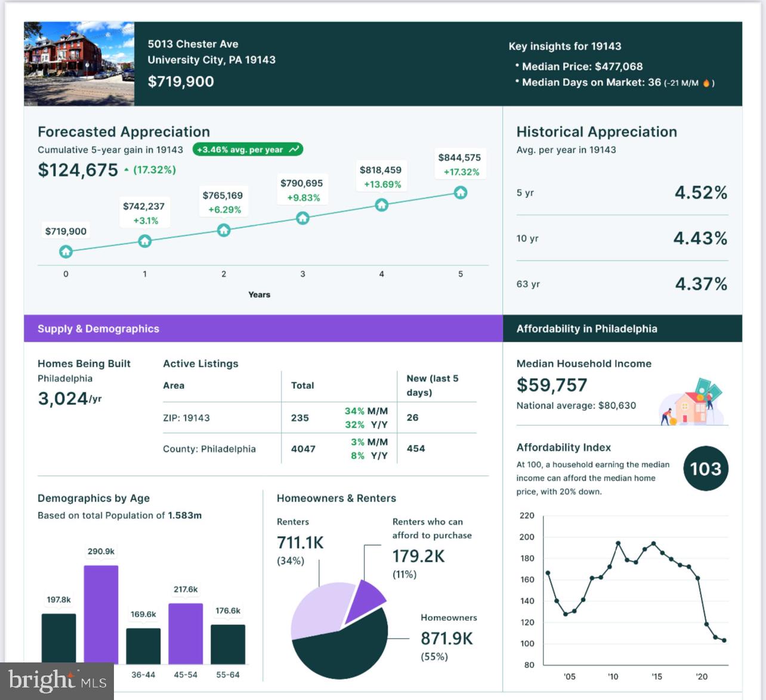This screenshot has width=766, height=700.
Task: Select the Supply & Demographics section header
Action: pyautogui.click(x=98, y=329)
